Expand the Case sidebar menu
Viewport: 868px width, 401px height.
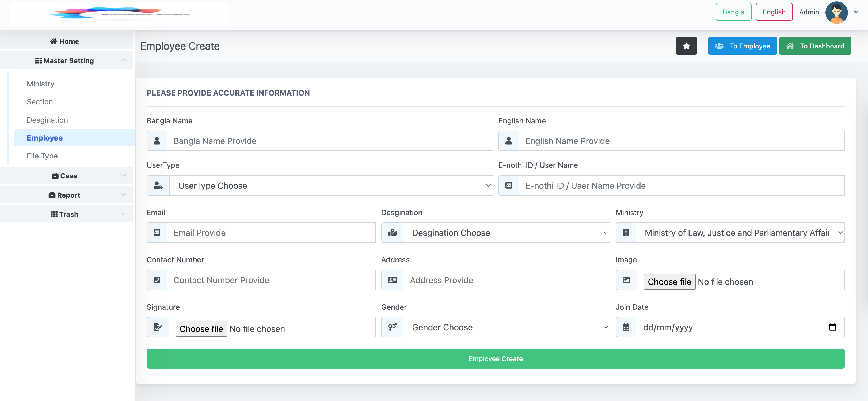click(x=66, y=176)
